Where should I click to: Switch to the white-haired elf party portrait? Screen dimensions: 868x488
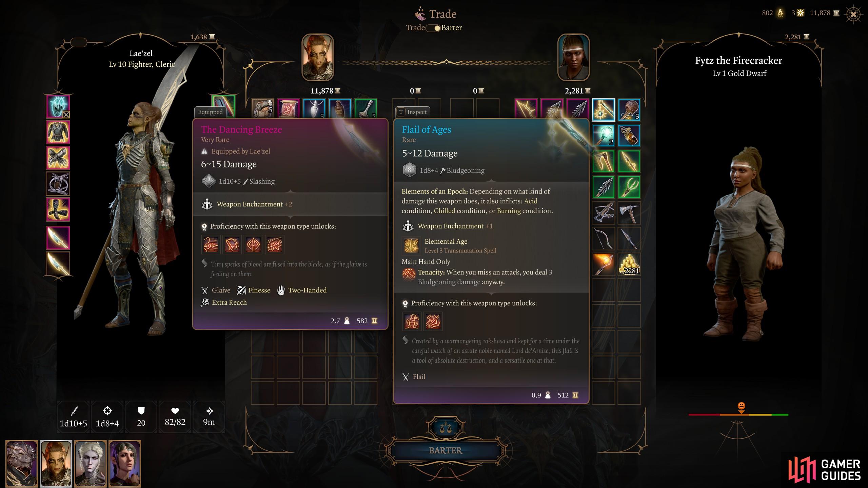tap(90, 464)
